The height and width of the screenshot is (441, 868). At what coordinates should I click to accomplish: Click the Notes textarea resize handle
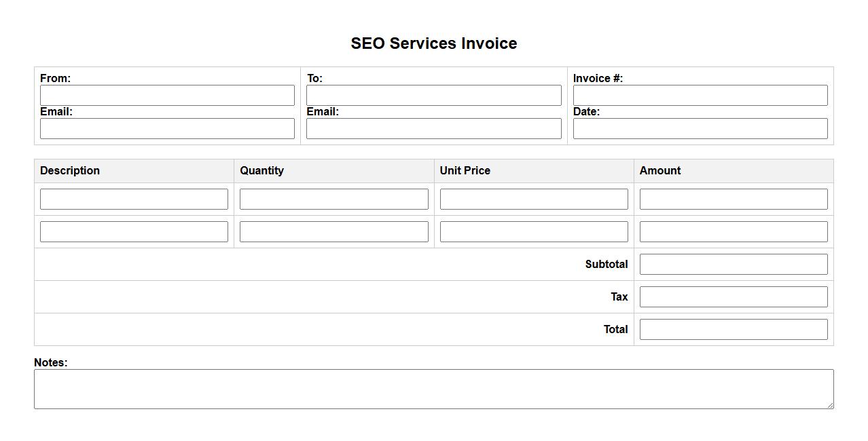point(829,405)
